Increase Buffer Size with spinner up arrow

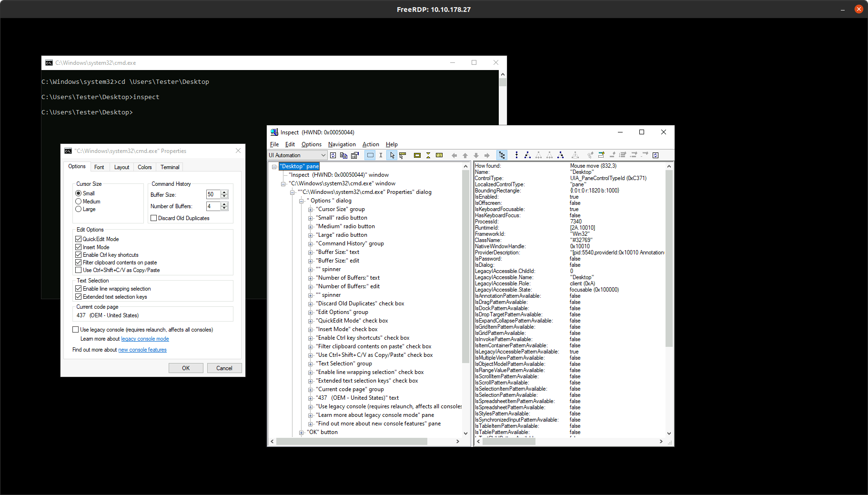coord(224,192)
